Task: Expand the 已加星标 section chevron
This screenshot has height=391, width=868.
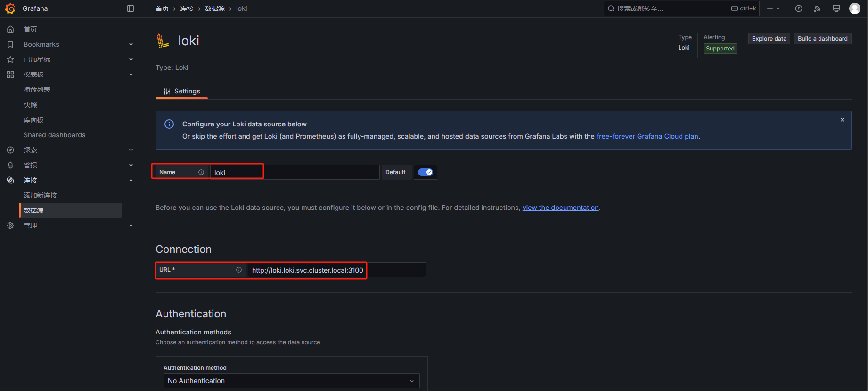Action: (x=131, y=59)
